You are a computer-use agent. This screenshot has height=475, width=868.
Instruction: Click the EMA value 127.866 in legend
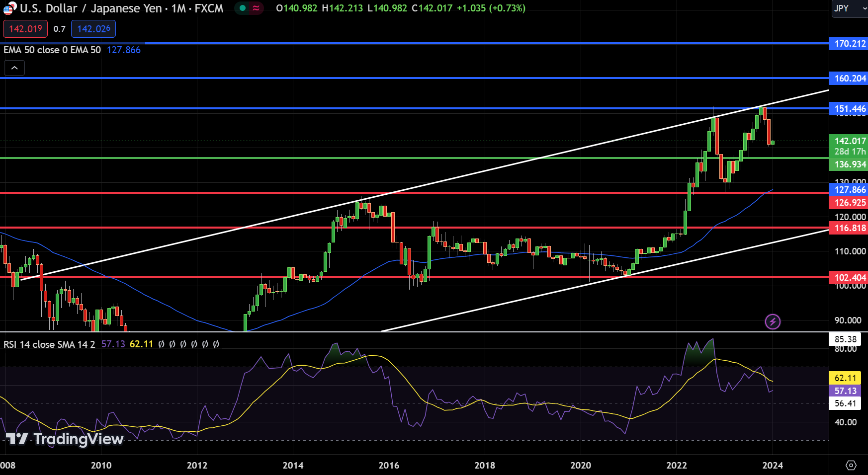[124, 50]
